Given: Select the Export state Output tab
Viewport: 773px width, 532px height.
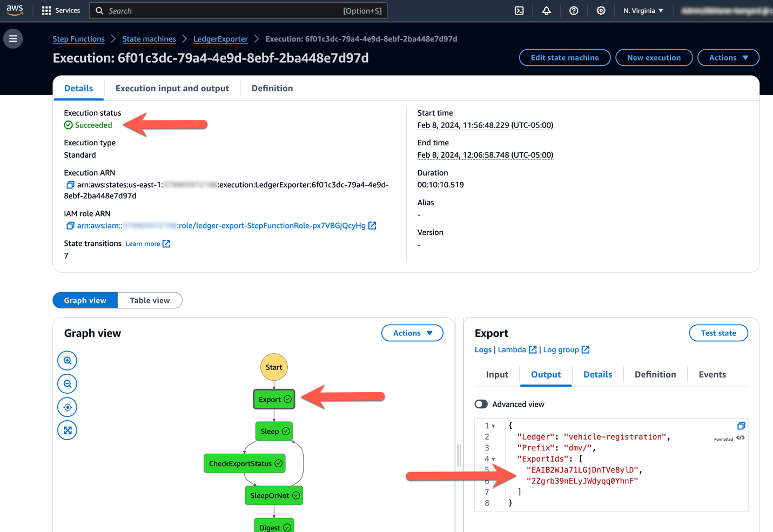Looking at the screenshot, I should click(x=546, y=374).
